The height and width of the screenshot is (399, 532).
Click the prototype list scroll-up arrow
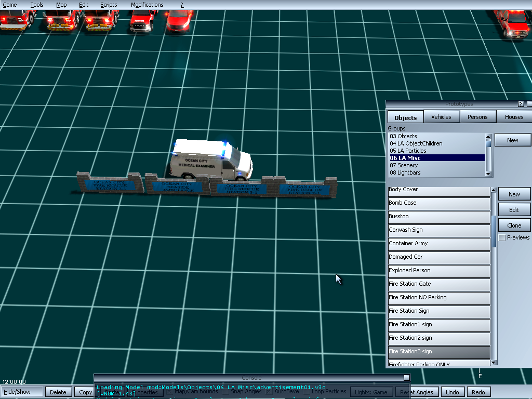494,190
